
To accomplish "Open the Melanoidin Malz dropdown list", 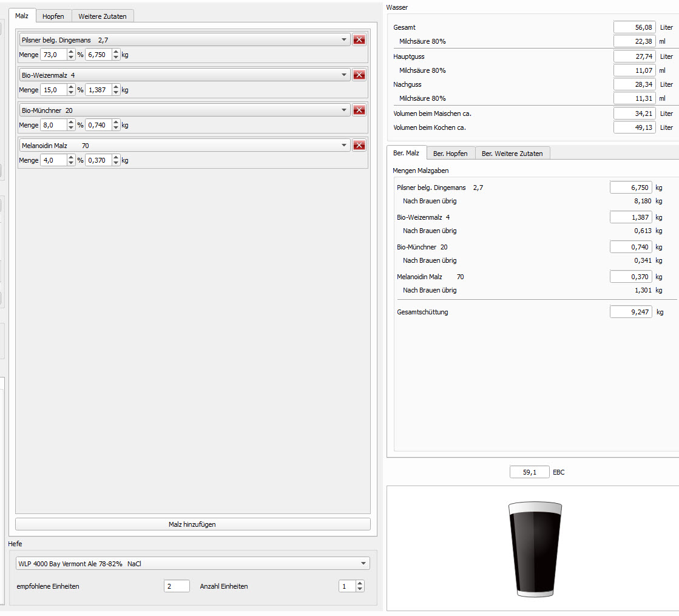I will click(344, 146).
